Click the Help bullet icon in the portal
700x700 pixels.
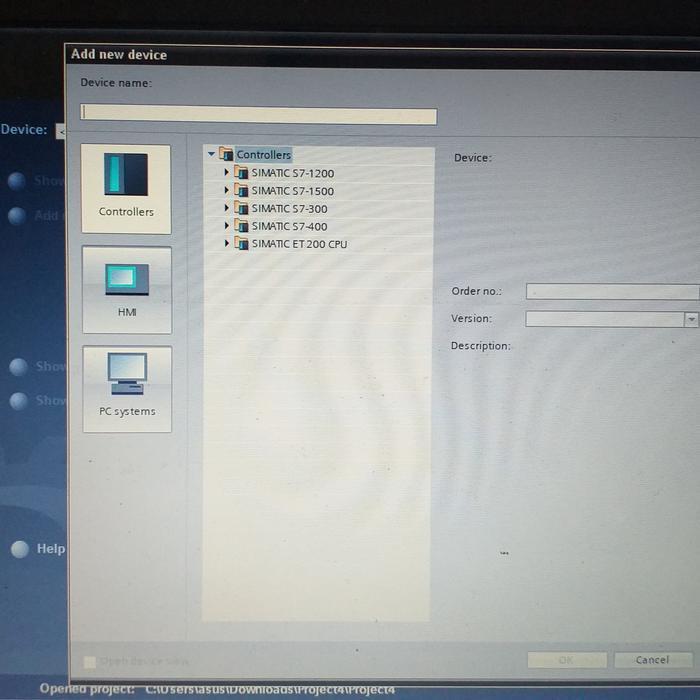click(20, 549)
